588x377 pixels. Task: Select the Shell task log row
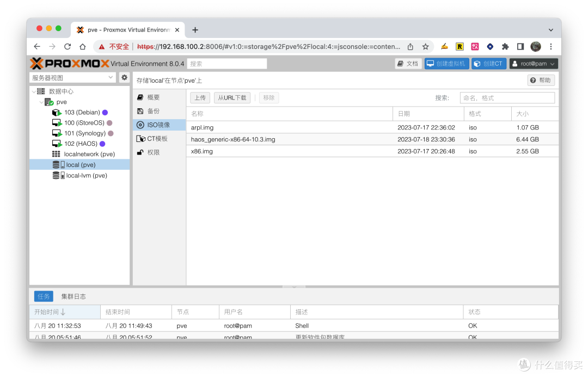pyautogui.click(x=293, y=326)
